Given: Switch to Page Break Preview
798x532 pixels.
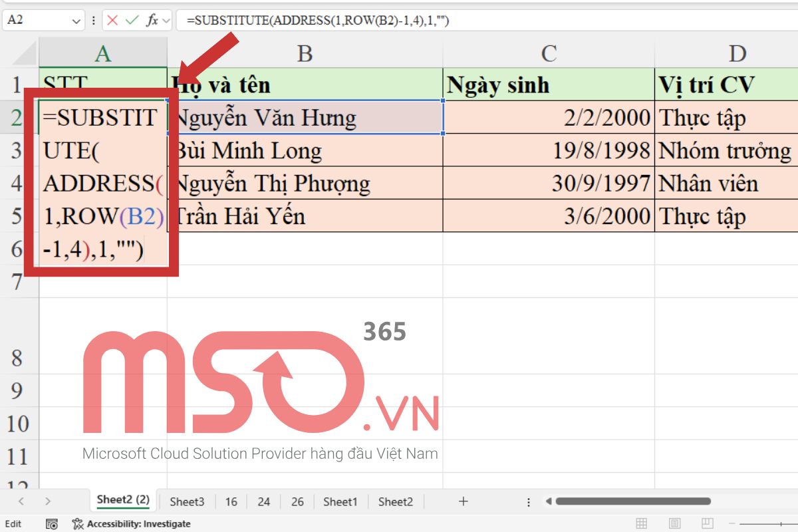Looking at the screenshot, I should [x=707, y=524].
